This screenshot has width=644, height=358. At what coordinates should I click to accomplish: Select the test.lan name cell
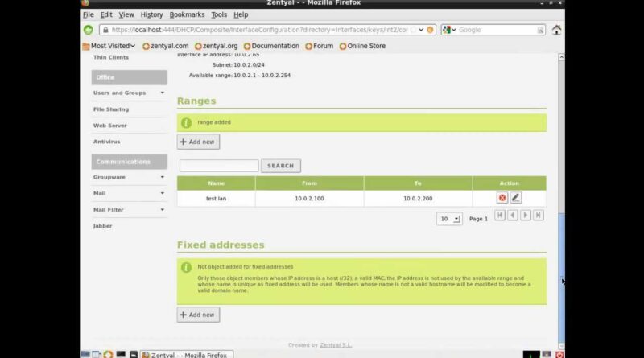tap(216, 198)
